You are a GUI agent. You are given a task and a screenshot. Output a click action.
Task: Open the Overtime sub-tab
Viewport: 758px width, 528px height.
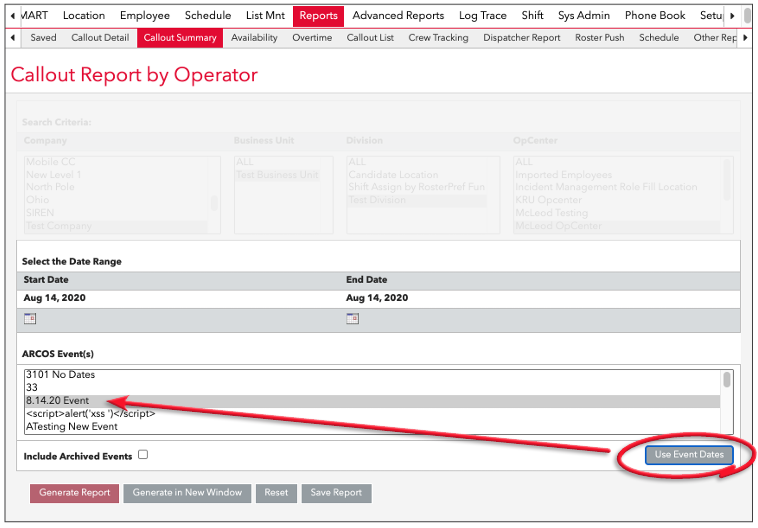[312, 38]
